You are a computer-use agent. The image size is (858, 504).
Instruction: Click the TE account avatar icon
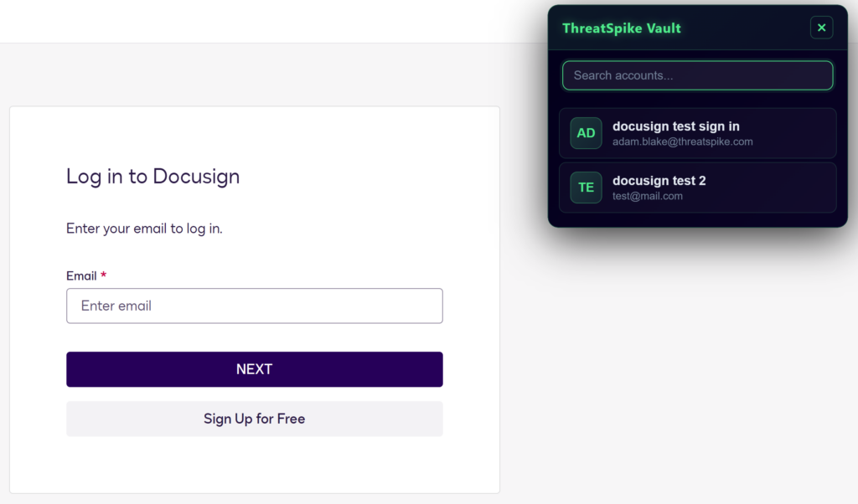tap(586, 188)
